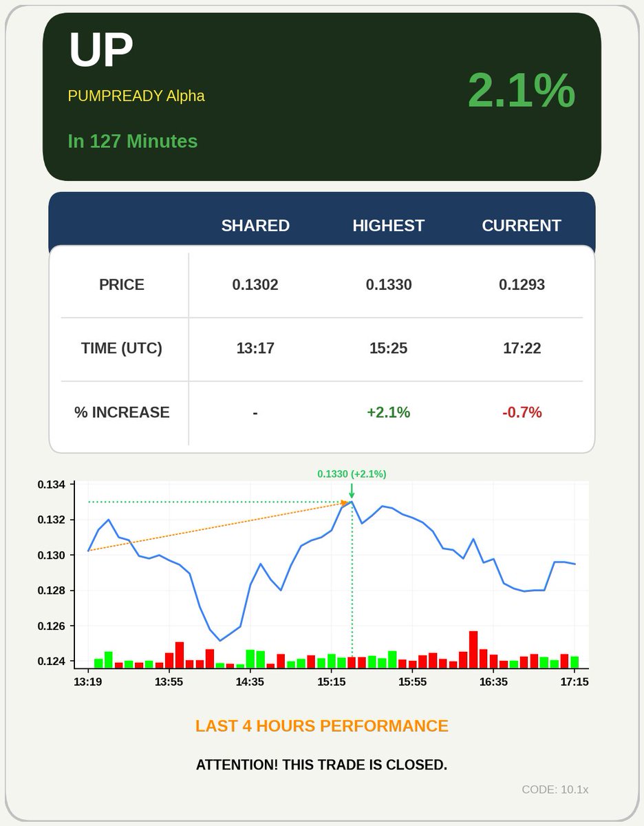Viewport: 644px width, 826px height.
Task: Click the PRICE row label
Action: (x=122, y=285)
